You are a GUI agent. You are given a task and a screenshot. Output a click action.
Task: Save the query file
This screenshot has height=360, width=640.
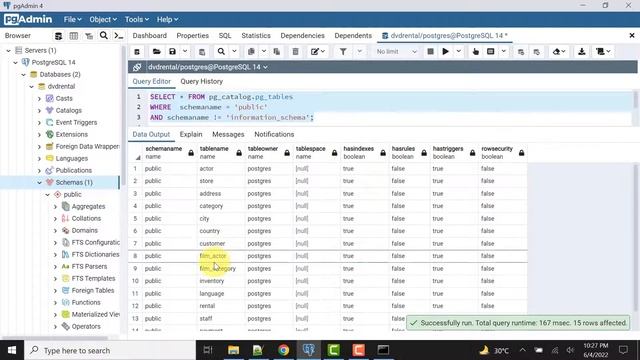(172, 51)
